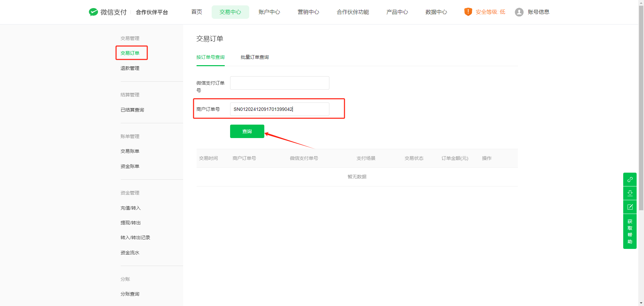Open 账户中心 in top navigation
The width and height of the screenshot is (644, 306).
point(269,12)
